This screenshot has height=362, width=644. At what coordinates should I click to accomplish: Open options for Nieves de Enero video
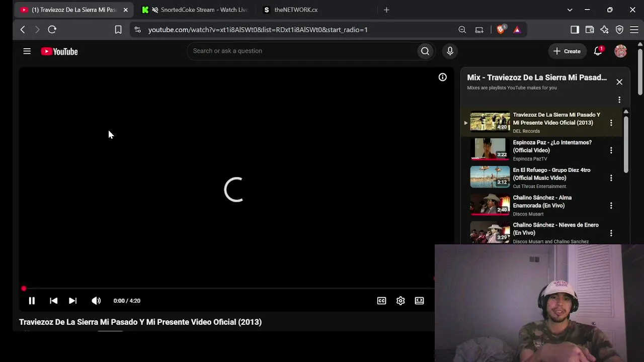tap(611, 233)
